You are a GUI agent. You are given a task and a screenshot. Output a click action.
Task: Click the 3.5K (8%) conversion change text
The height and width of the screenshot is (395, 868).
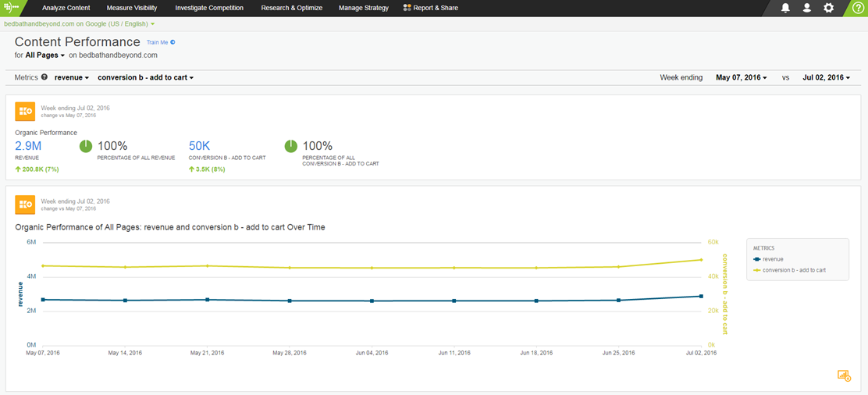coord(207,169)
